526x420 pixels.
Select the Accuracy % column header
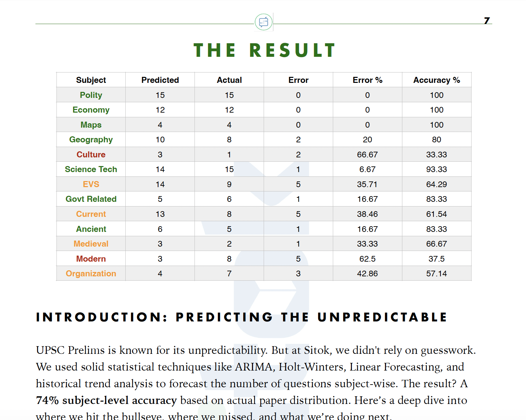click(x=436, y=80)
